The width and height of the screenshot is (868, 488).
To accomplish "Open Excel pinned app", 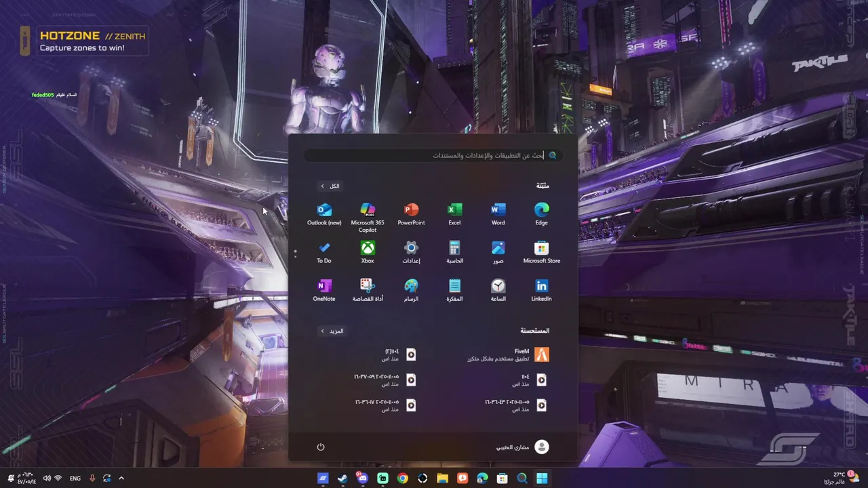I will (454, 214).
